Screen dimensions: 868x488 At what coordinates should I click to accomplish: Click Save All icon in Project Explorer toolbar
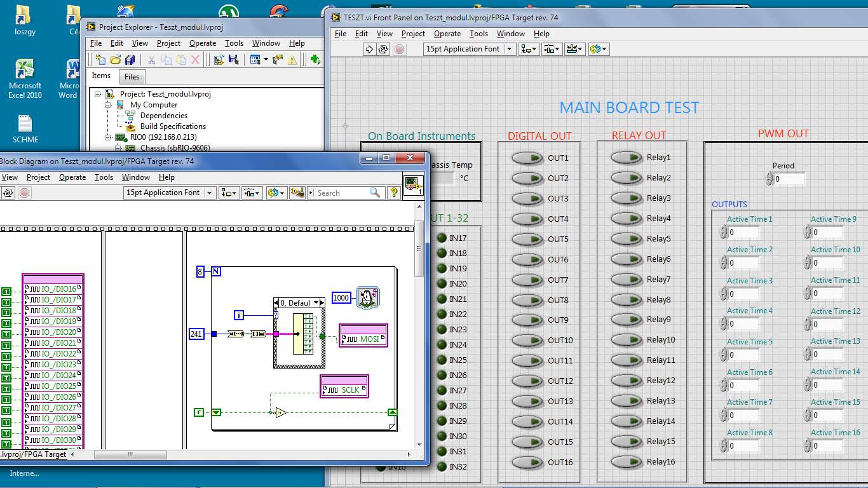[x=130, y=60]
